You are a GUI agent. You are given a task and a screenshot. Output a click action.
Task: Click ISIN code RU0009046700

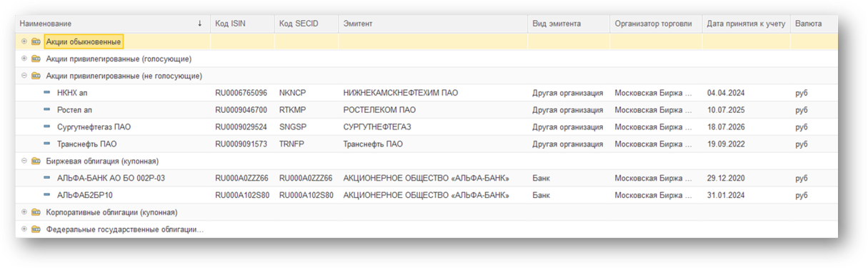click(x=241, y=110)
